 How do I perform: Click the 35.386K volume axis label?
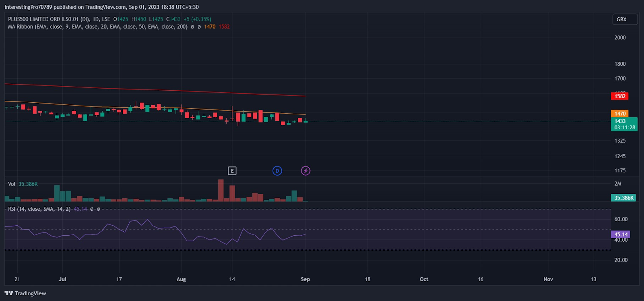point(623,198)
